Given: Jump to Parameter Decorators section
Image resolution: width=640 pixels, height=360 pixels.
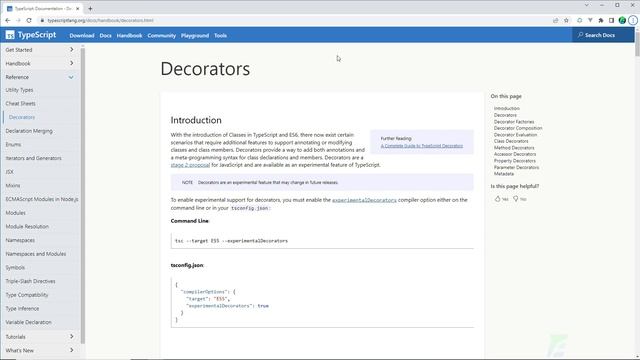Looking at the screenshot, I should click(x=516, y=167).
